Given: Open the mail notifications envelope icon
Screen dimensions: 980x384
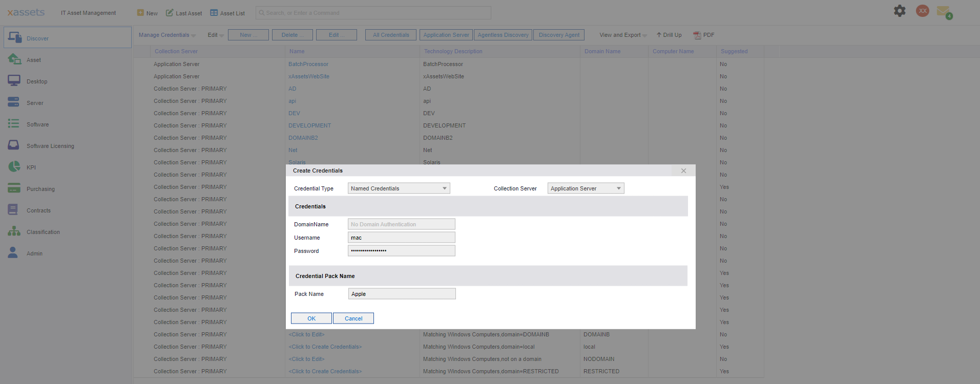Looking at the screenshot, I should [943, 11].
